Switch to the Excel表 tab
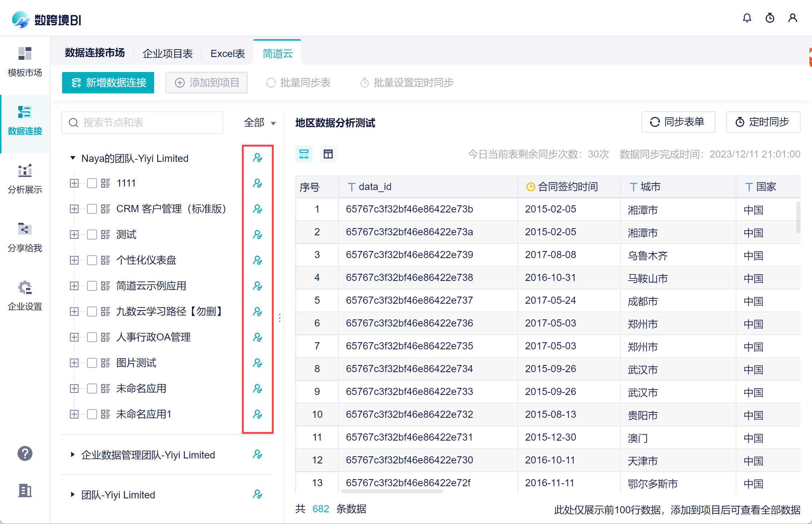 point(228,53)
